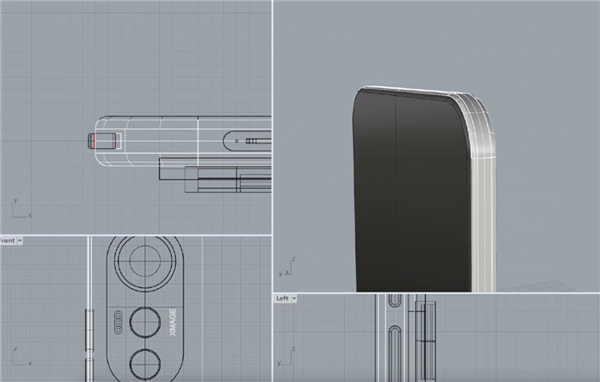Viewport: 600px width, 382px height.
Task: Select the triple-dot flash sensor outline
Action: click(x=118, y=322)
